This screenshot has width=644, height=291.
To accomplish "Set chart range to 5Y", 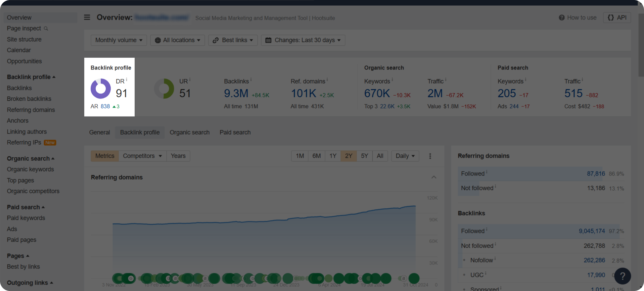I will click(364, 156).
